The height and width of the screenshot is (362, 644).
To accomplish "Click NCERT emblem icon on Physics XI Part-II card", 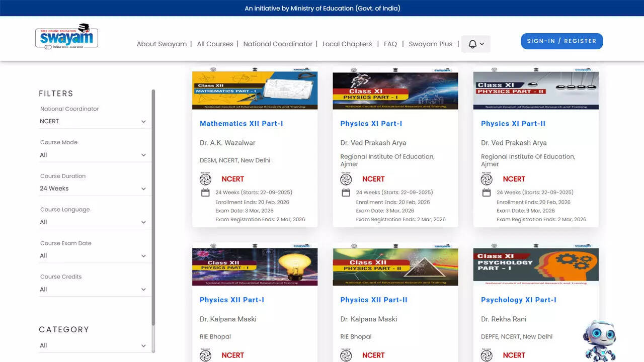I will [487, 179].
